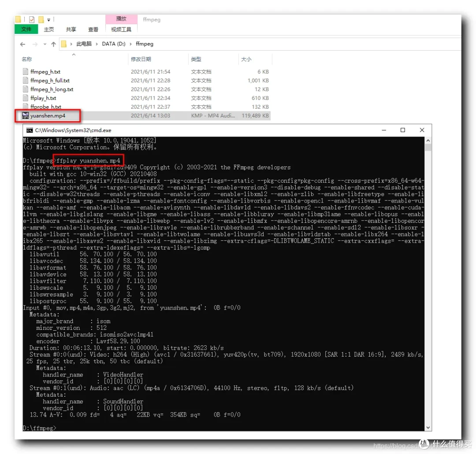This screenshot has height=454, width=476.
Task: Sort files by 名称 column
Action: (27, 59)
